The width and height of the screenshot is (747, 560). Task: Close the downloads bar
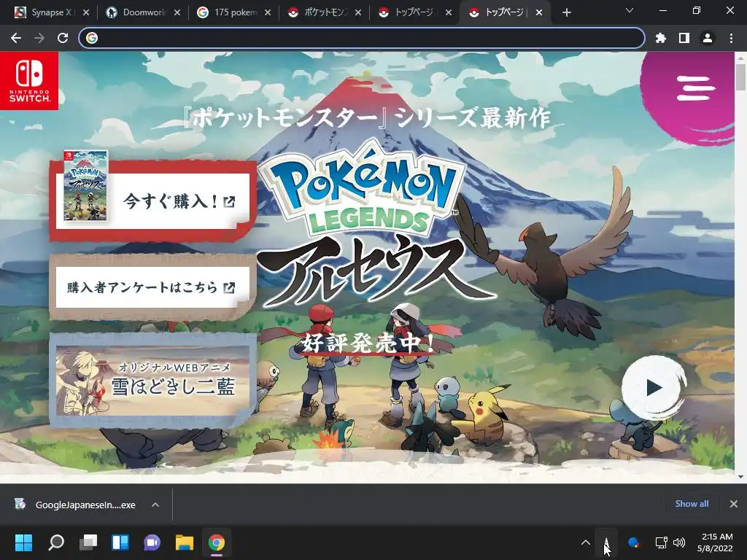[734, 504]
